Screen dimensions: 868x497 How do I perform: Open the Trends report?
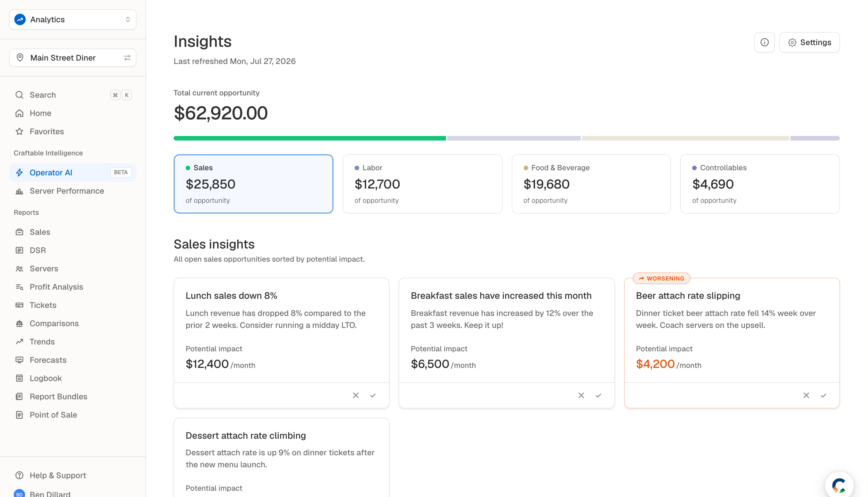[x=73, y=342]
